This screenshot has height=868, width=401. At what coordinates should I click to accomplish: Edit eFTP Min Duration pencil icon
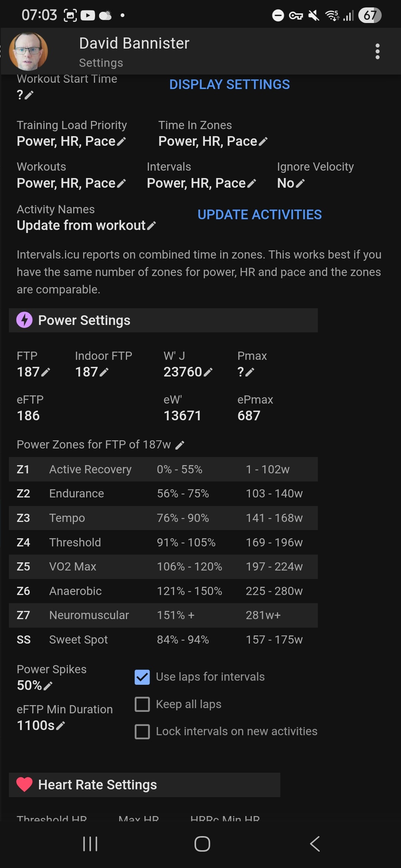click(61, 726)
